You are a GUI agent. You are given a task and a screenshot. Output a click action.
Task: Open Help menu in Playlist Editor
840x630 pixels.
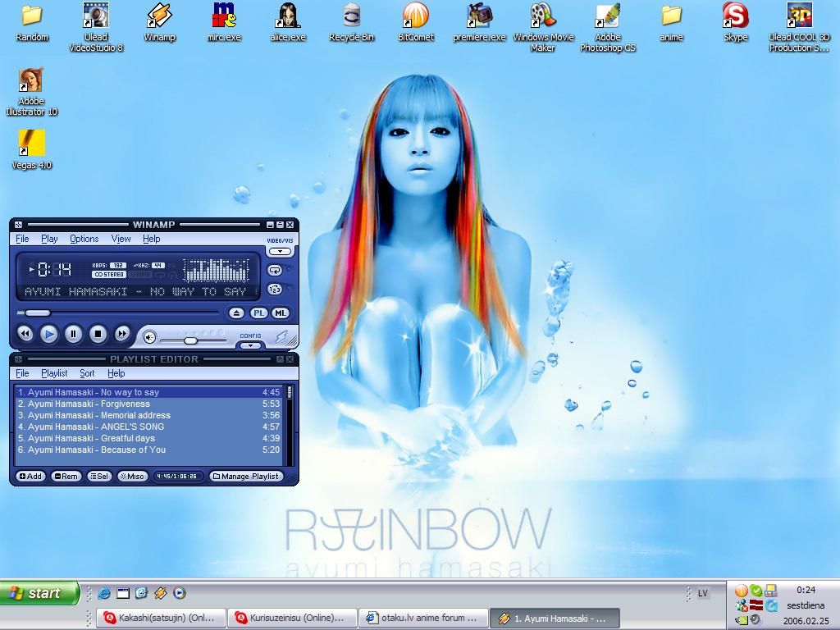[116, 373]
